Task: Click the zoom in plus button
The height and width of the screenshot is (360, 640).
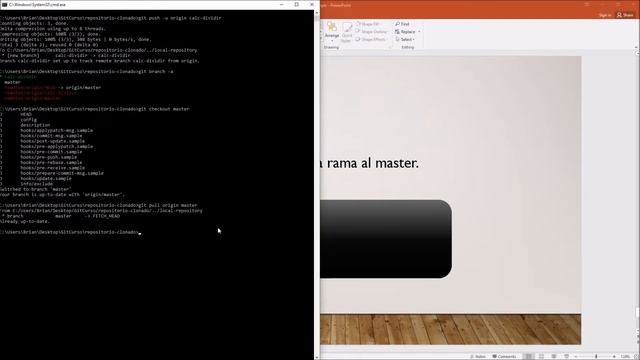Action: pyautogui.click(x=614, y=357)
